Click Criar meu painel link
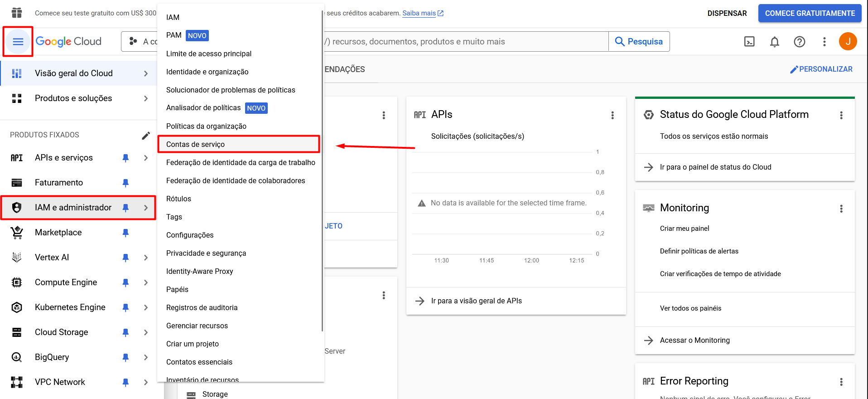Viewport: 868px width, 399px height. coord(685,229)
